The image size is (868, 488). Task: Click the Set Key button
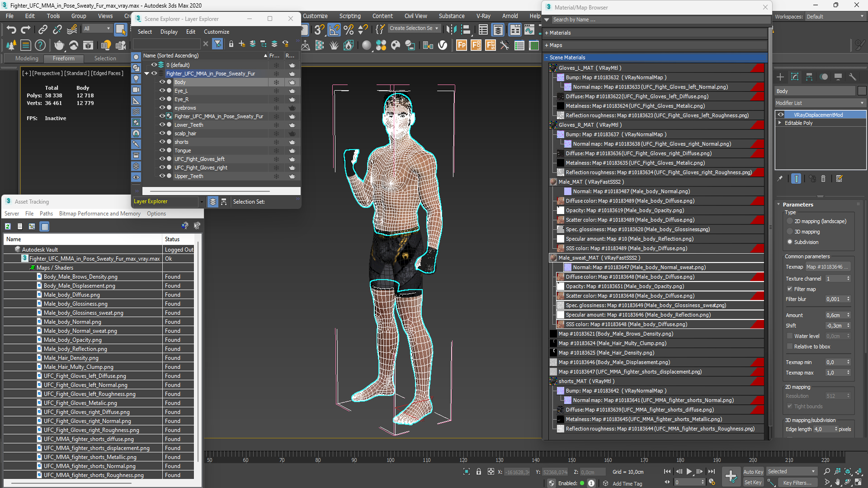(x=753, y=483)
